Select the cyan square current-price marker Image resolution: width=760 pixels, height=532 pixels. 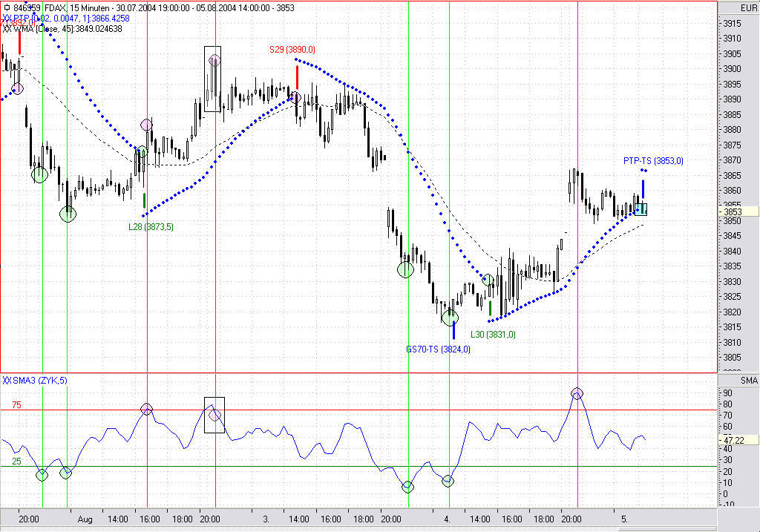click(641, 209)
